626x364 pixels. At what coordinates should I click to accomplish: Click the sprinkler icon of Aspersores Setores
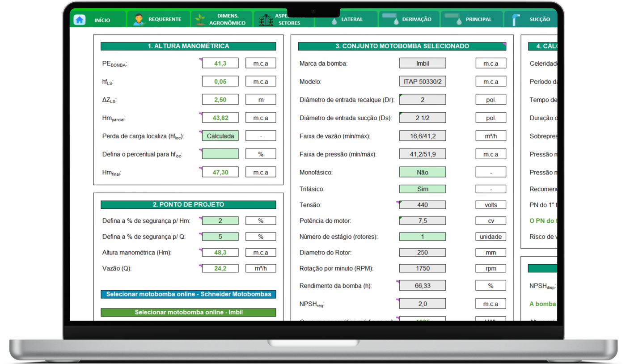266,20
